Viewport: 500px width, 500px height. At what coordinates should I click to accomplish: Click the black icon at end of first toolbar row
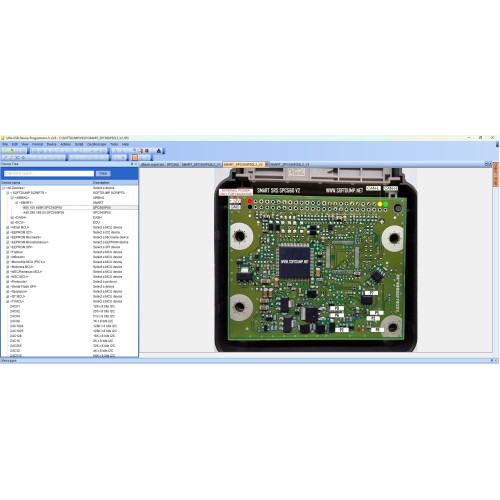(159, 151)
